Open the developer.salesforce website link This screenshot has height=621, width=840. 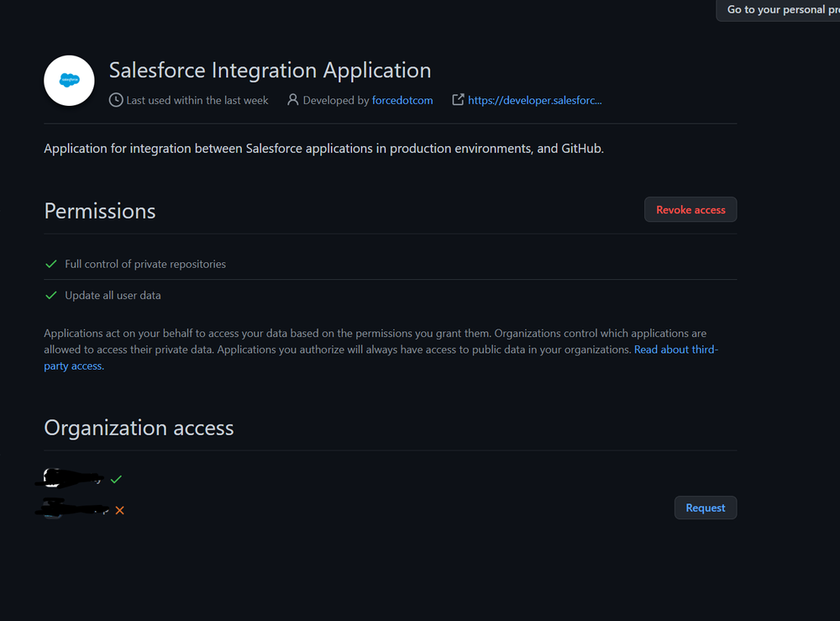pyautogui.click(x=534, y=100)
